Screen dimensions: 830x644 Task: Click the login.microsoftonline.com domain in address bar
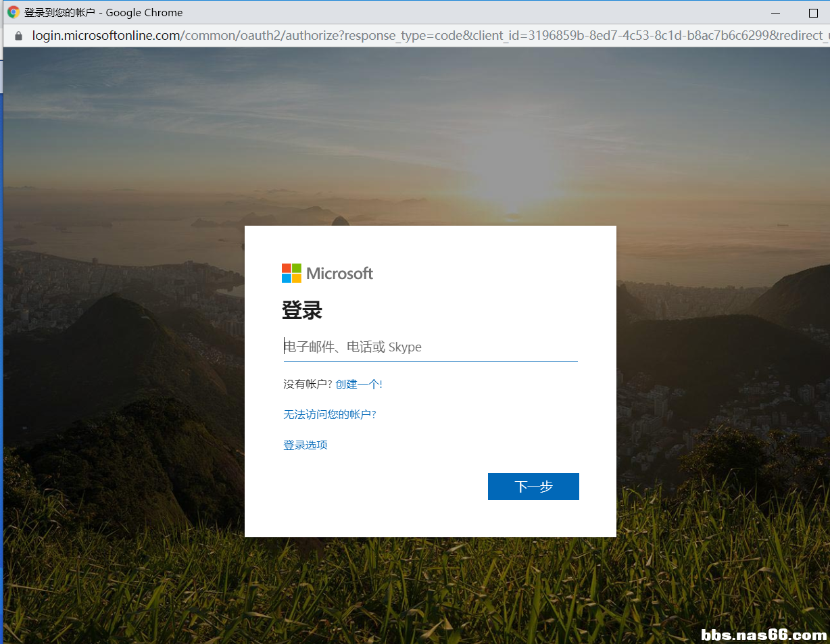106,36
